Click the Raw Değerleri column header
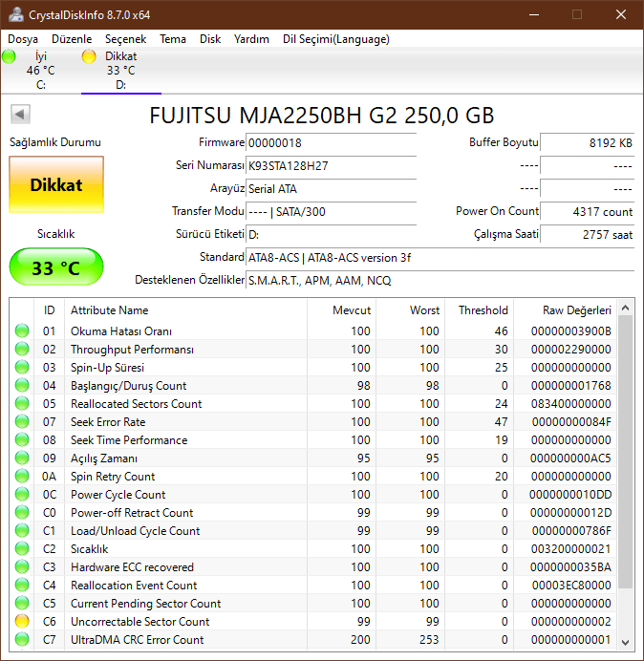Image resolution: width=644 pixels, height=661 pixels. tap(565, 310)
